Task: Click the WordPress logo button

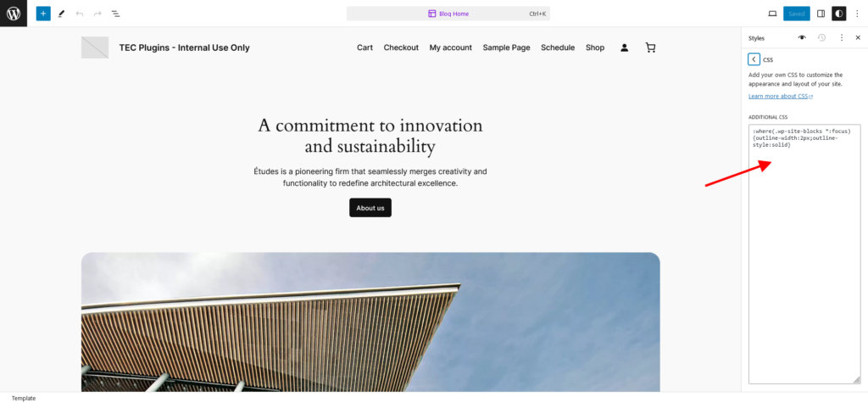Action: pyautogui.click(x=14, y=14)
